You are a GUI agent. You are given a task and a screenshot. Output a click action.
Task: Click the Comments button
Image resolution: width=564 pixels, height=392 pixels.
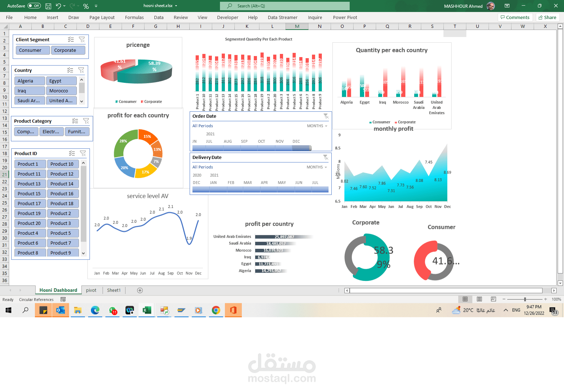(515, 17)
